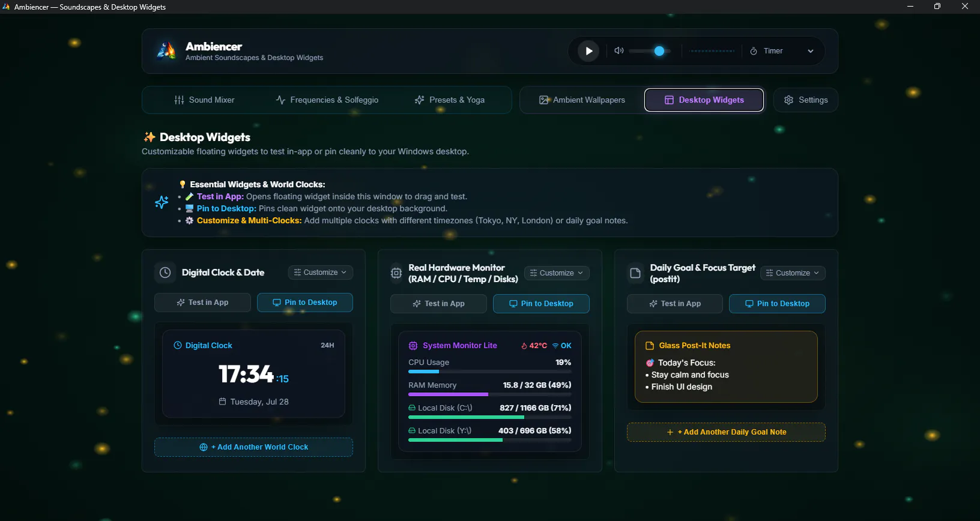This screenshot has height=521, width=980.
Task: Click the Timer stopwatch icon
Action: 754,51
